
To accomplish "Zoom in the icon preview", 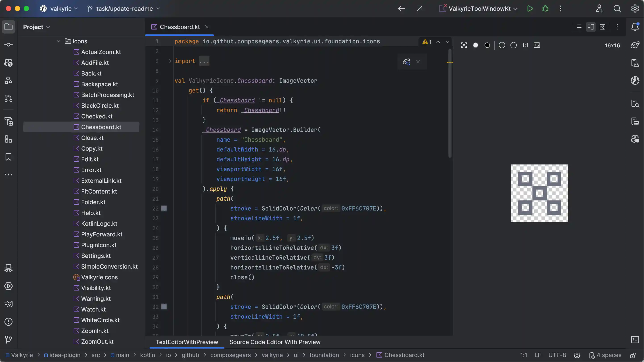I will pos(502,45).
